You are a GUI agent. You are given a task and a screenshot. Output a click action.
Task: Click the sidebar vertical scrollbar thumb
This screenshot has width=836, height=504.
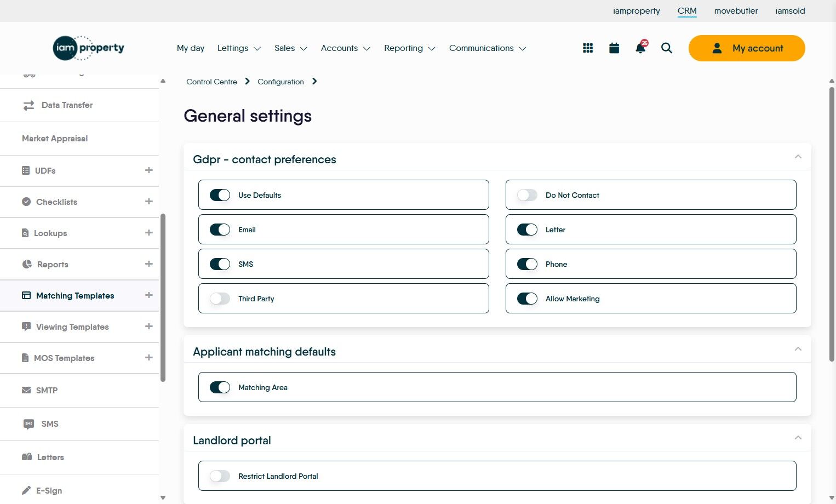point(163,297)
